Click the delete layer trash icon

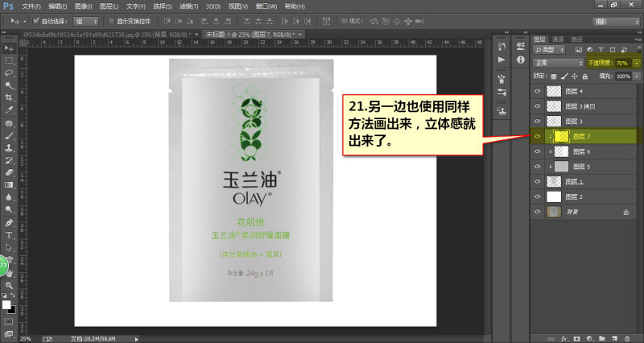627,338
